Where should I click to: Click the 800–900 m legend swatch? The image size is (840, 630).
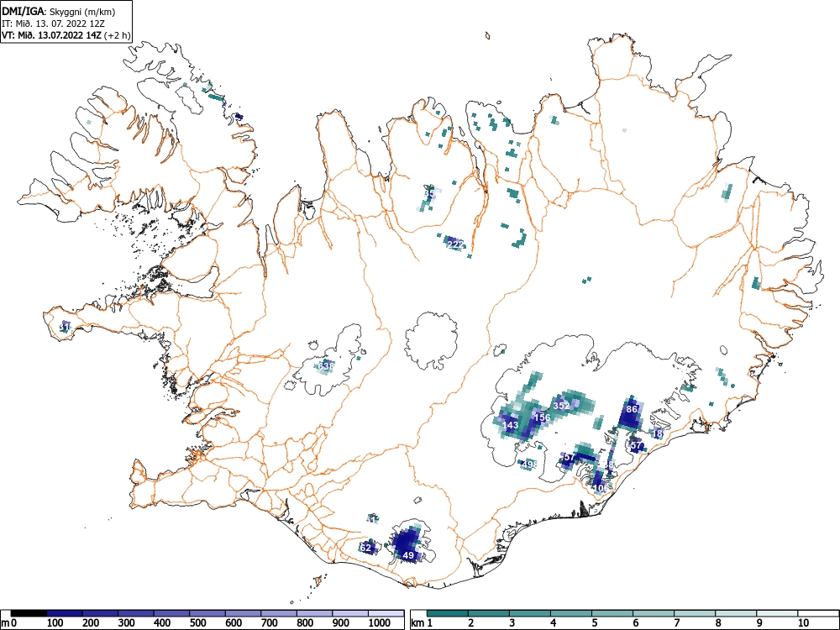(x=315, y=613)
